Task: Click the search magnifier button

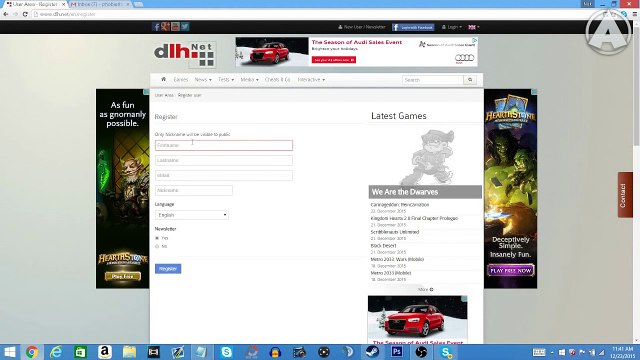Action: pyautogui.click(x=470, y=80)
